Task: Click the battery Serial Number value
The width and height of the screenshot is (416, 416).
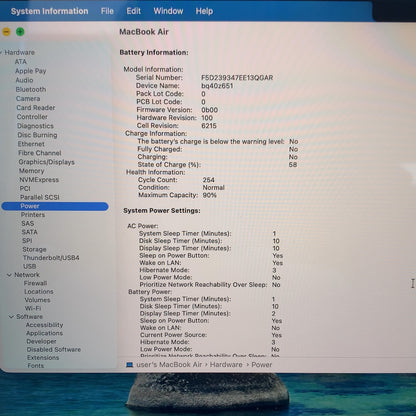Action: tap(237, 78)
